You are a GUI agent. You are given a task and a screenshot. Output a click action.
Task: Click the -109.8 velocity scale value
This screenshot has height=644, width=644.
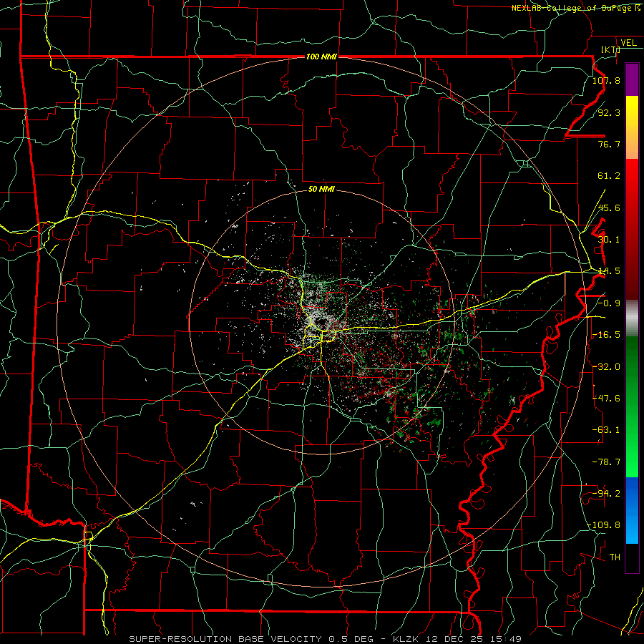click(x=604, y=525)
